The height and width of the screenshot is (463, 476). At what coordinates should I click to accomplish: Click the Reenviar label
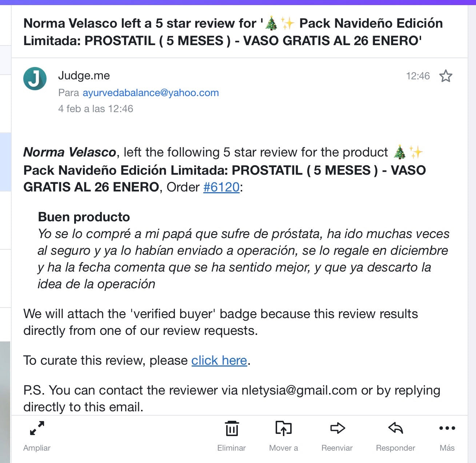[x=337, y=448]
